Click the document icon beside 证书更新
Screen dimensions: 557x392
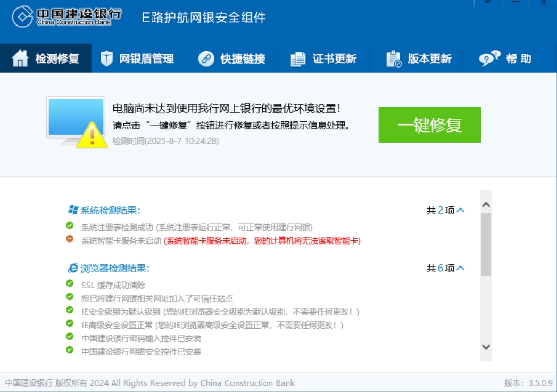[298, 59]
